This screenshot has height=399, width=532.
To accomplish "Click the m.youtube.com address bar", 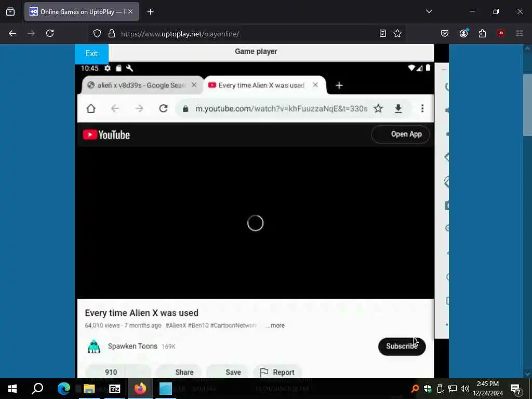I will pyautogui.click(x=281, y=109).
